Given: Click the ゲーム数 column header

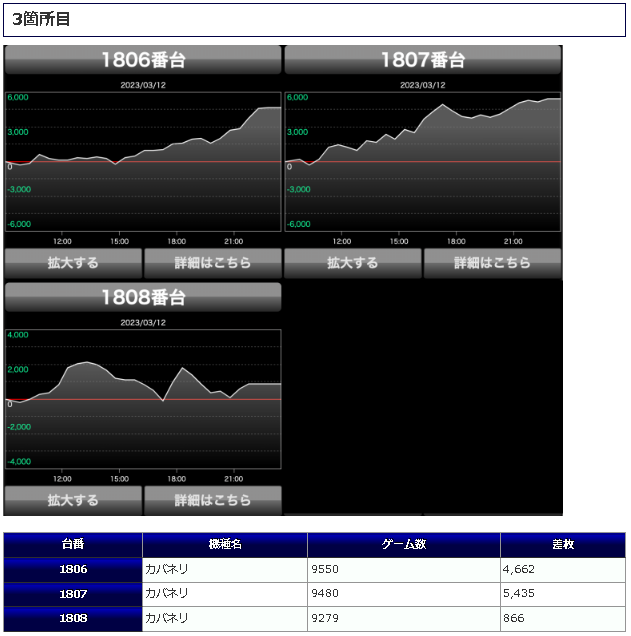Looking at the screenshot, I should (x=404, y=545).
